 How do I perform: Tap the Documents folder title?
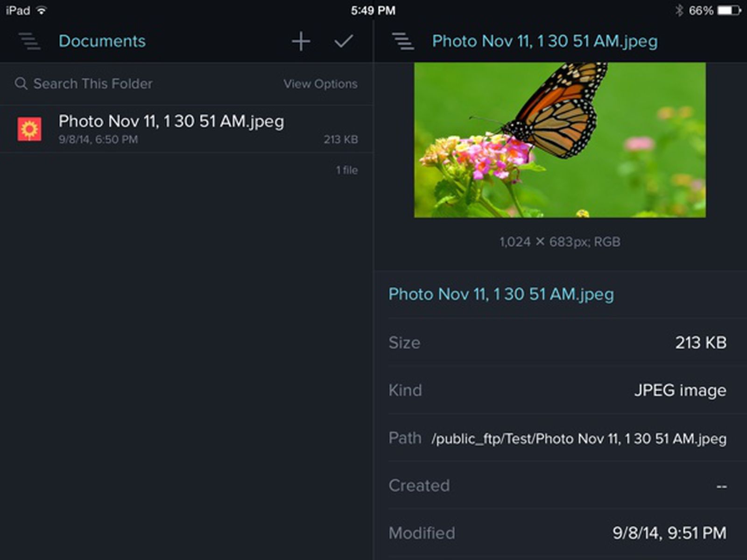point(102,41)
